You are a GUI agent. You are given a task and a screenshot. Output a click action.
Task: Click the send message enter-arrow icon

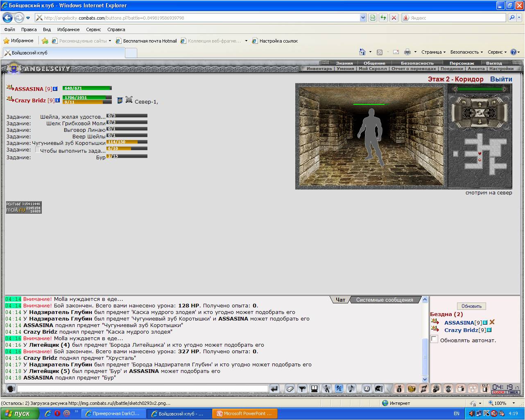274,389
